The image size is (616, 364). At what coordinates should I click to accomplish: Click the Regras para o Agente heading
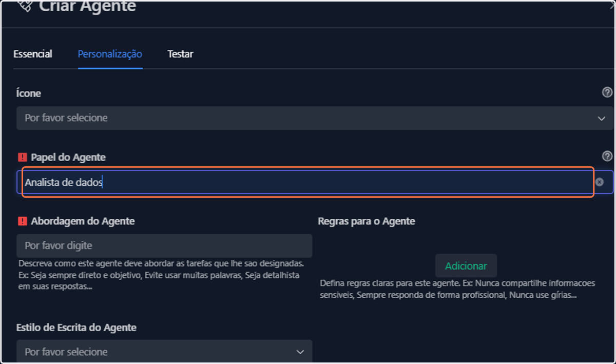click(367, 221)
